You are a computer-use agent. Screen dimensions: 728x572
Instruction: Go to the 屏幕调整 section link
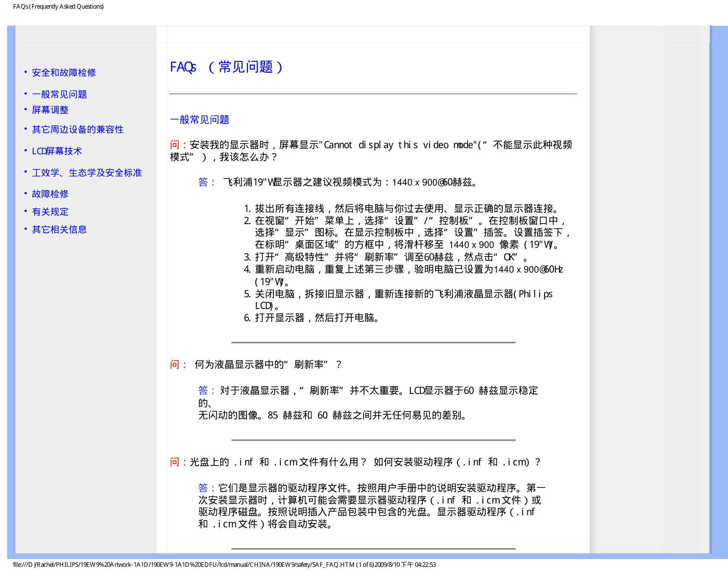[50, 110]
